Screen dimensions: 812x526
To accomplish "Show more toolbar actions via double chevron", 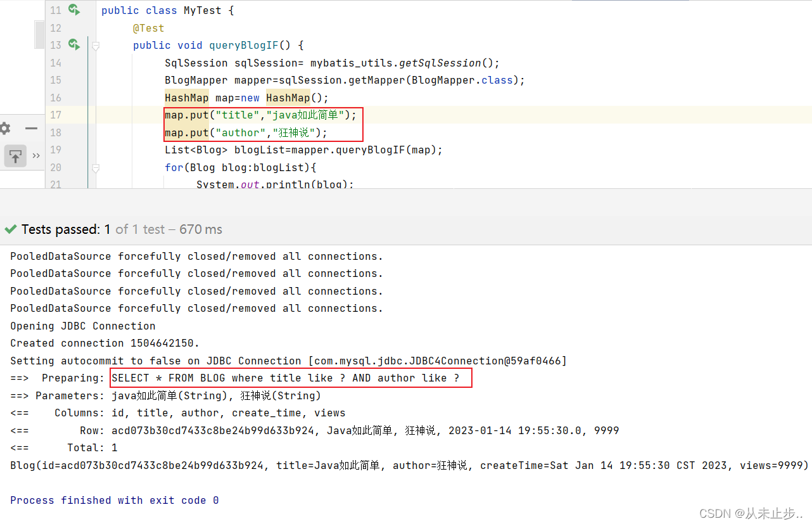I will pos(36,156).
